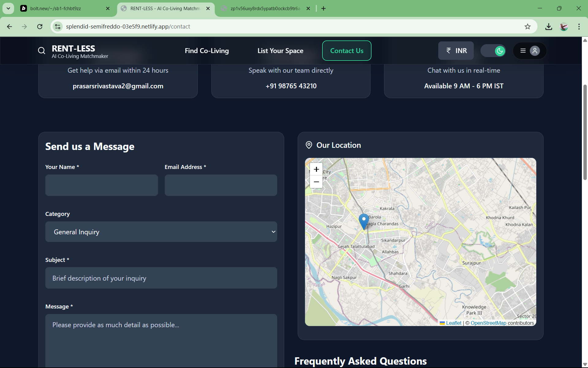Viewport: 588px width, 368px height.
Task: Zoom out on the map
Action: (x=316, y=182)
